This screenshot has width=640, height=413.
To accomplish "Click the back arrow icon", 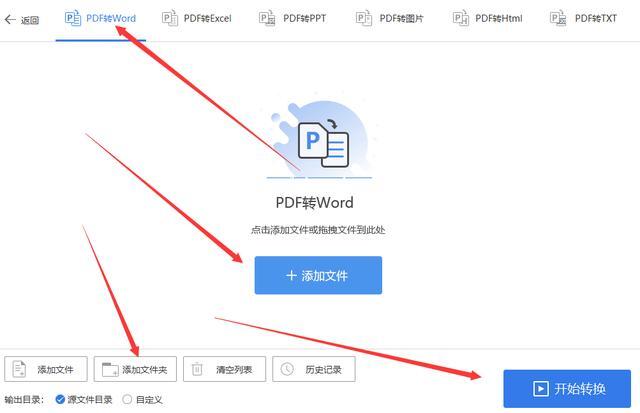I will pyautogui.click(x=10, y=19).
